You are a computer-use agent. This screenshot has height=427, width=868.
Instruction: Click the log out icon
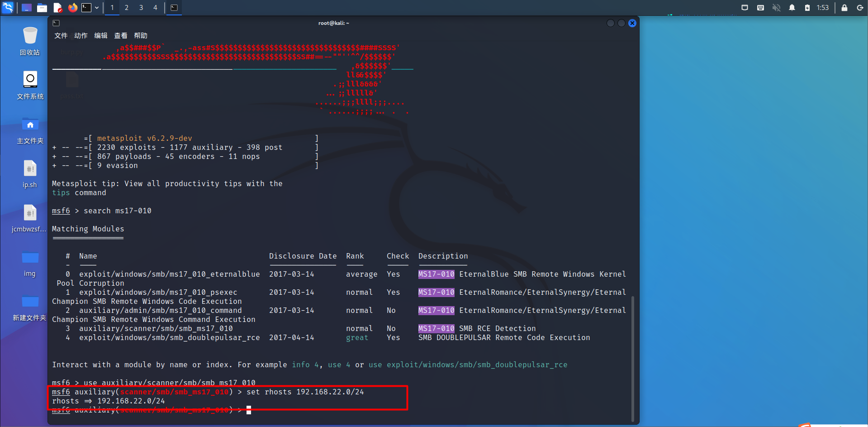point(860,8)
